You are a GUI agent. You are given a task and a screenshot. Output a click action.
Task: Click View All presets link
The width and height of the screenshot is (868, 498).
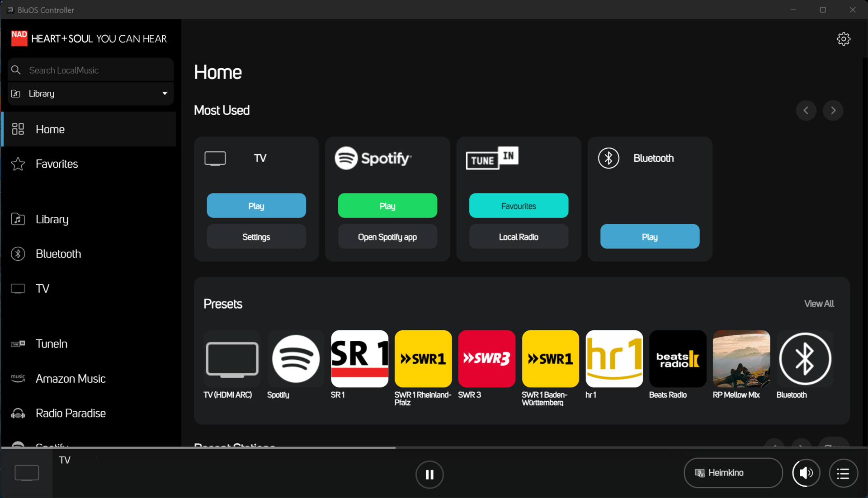[x=819, y=304]
